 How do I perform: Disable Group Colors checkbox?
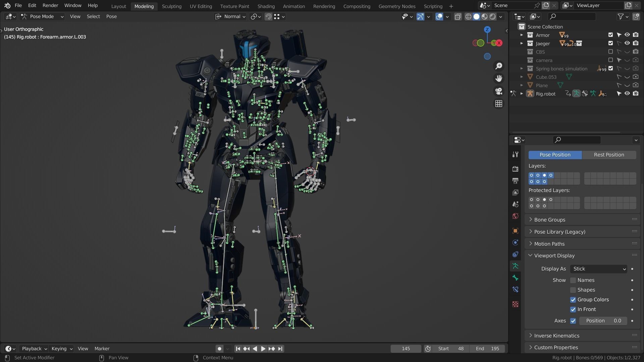(x=573, y=300)
